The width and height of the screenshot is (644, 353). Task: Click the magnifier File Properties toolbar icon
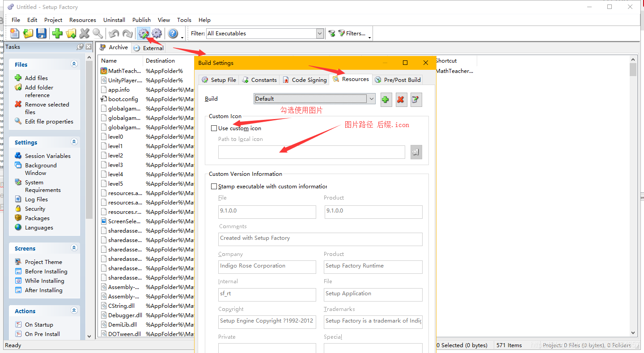tap(97, 34)
